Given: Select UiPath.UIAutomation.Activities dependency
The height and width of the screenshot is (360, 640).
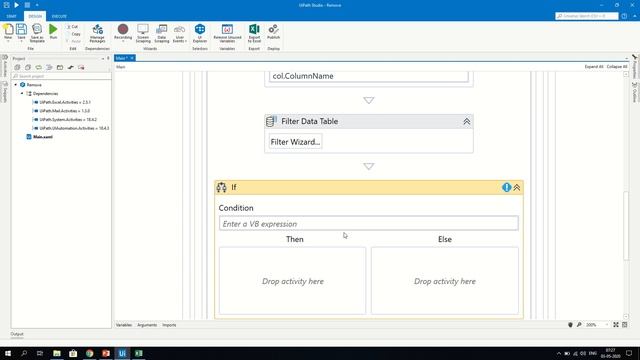Looking at the screenshot, I should [71, 128].
